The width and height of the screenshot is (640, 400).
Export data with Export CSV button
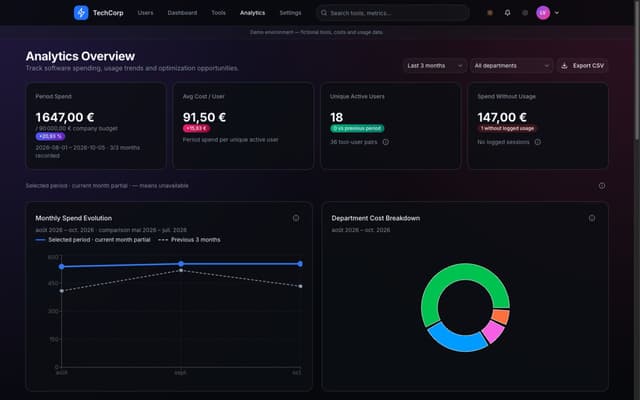point(582,66)
